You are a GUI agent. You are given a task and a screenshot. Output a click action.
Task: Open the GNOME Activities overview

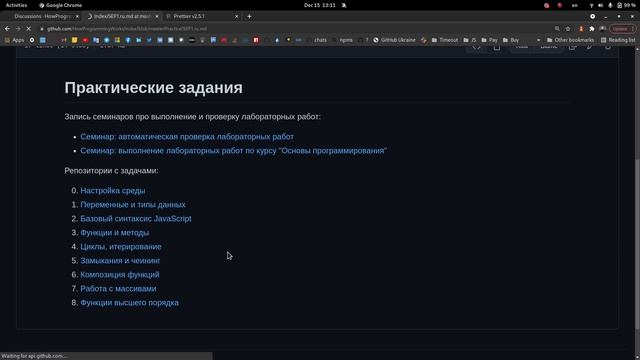(x=16, y=5)
